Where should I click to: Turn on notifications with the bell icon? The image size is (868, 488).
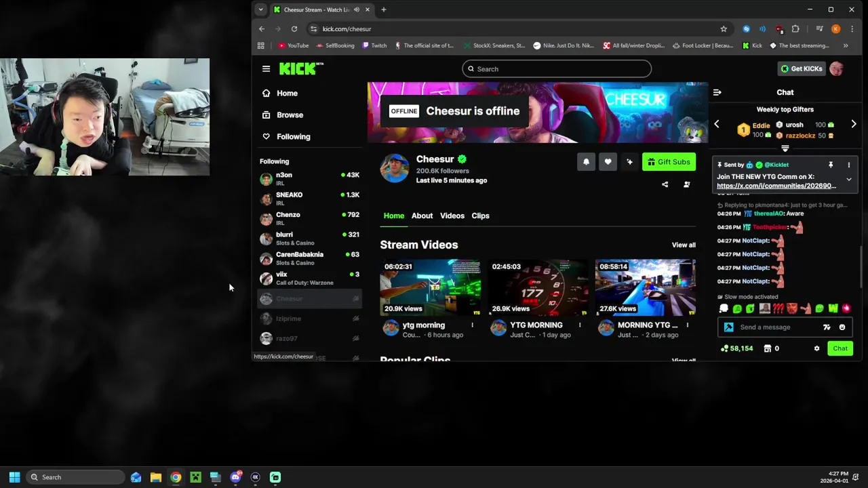[586, 162]
